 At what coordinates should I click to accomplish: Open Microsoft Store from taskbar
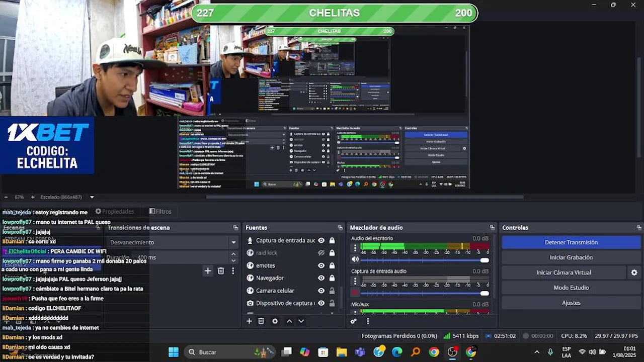coord(323,352)
